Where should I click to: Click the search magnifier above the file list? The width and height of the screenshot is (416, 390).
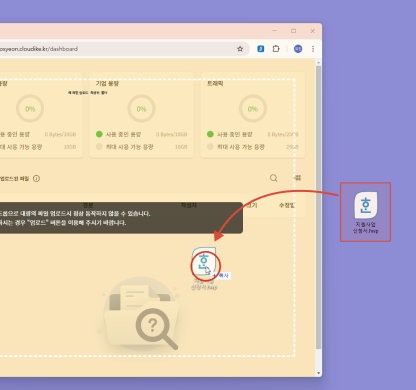point(274,178)
